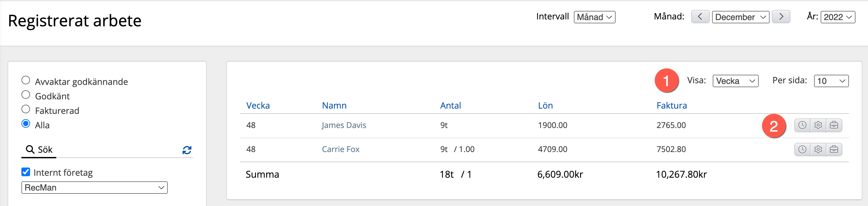Advance to the next month arrow
868x206 pixels.
coord(781,17)
